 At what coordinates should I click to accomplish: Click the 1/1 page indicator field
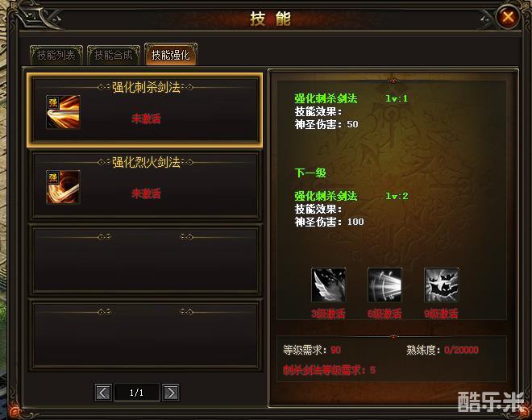click(137, 393)
